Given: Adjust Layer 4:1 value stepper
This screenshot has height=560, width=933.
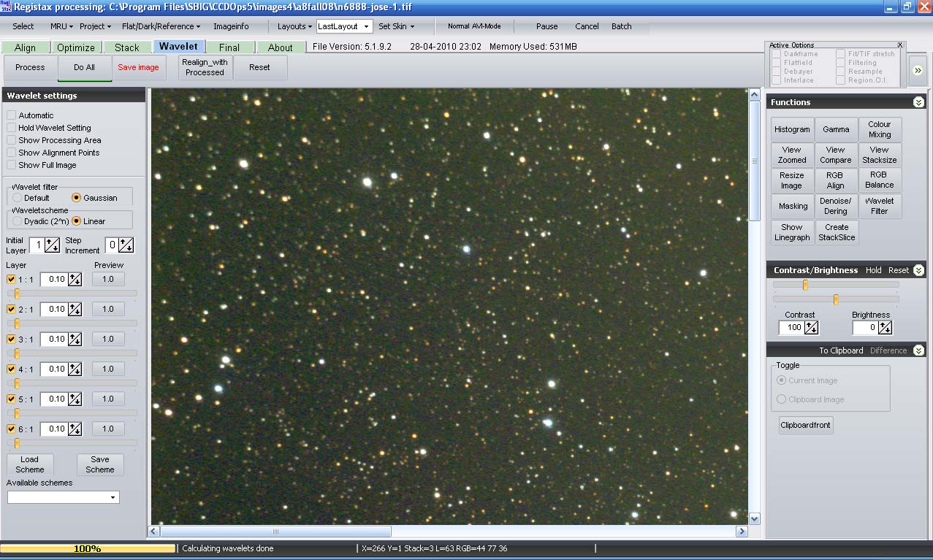Looking at the screenshot, I should tap(75, 369).
